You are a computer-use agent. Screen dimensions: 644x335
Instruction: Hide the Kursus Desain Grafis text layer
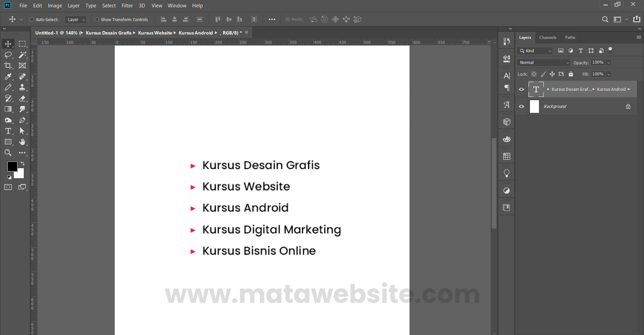pos(522,89)
